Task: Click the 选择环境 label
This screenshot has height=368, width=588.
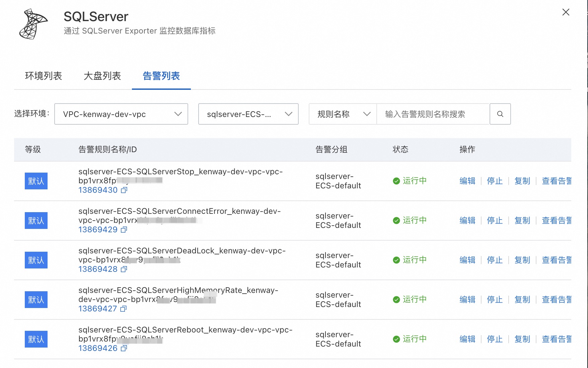Action: 32,114
